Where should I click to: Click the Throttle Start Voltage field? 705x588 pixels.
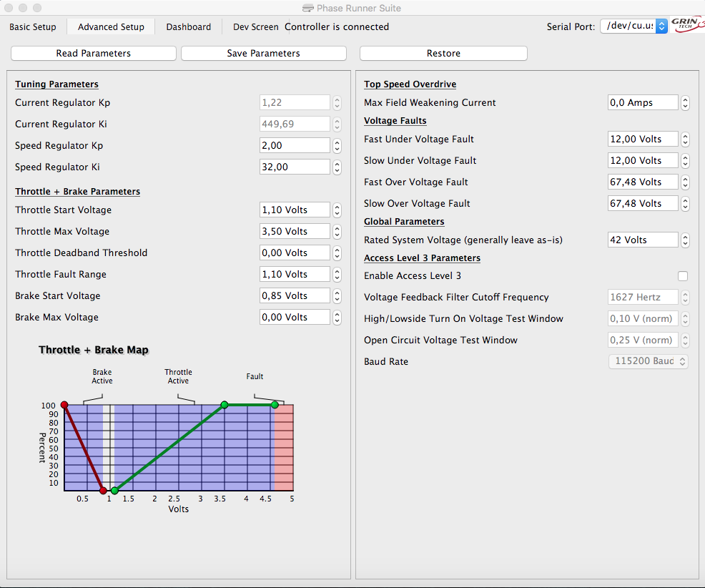pos(295,210)
